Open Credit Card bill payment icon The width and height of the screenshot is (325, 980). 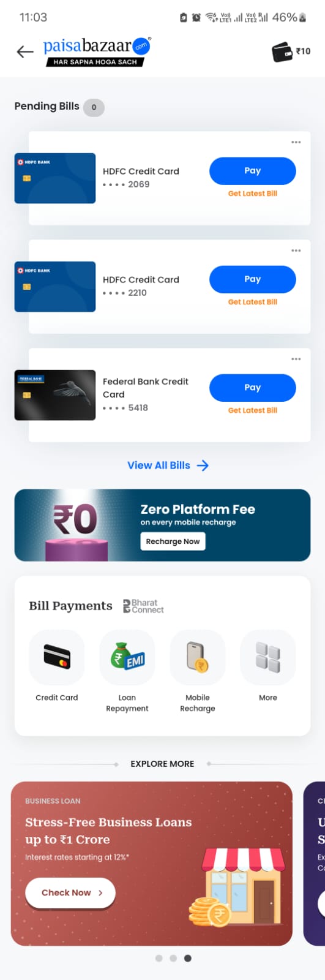[57, 657]
